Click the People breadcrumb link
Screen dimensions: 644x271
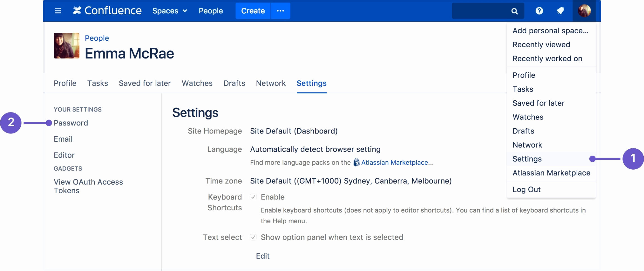(x=97, y=38)
